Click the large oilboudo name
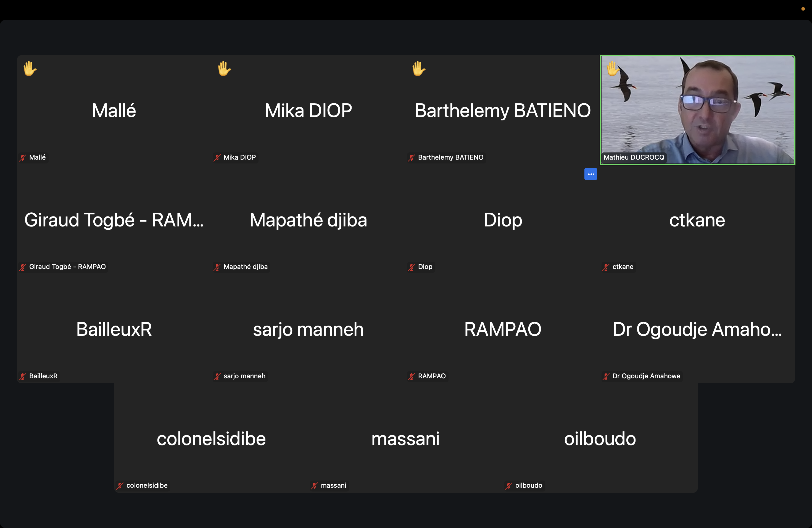The image size is (812, 528). point(600,439)
